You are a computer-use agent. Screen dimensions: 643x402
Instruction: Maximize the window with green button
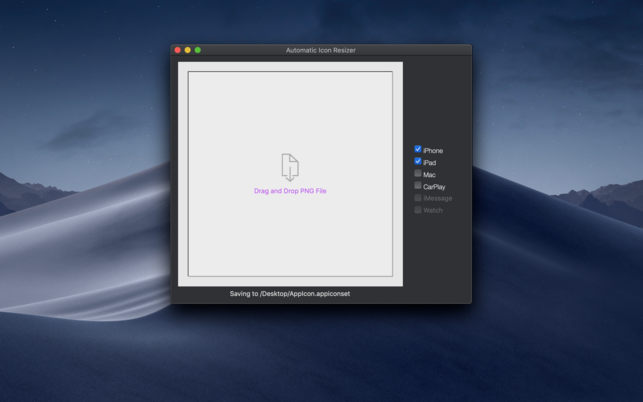click(x=198, y=50)
